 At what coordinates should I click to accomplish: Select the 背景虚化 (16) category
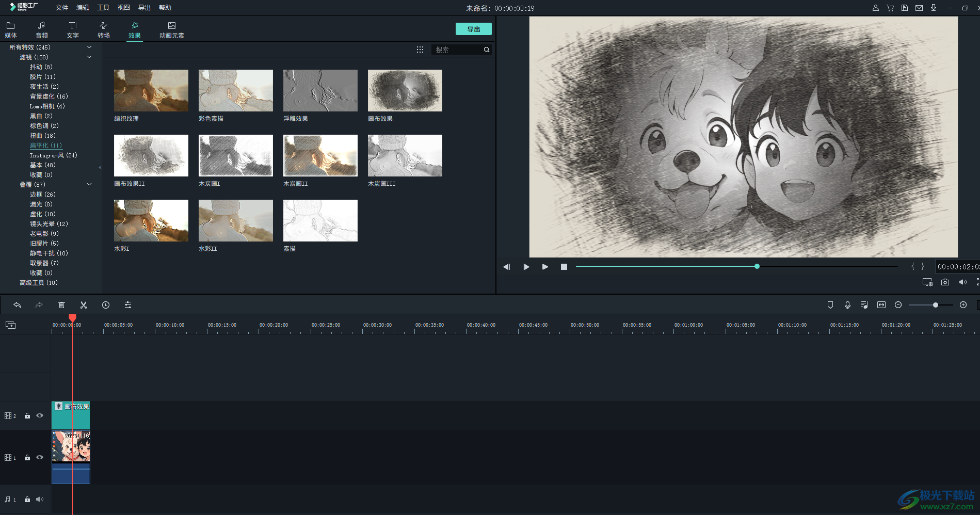[49, 96]
